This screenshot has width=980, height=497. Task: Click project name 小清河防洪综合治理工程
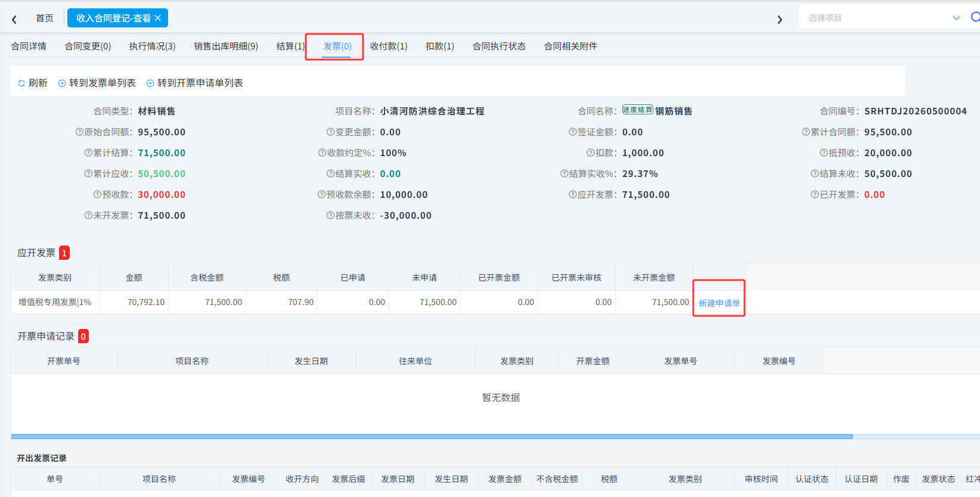(432, 111)
